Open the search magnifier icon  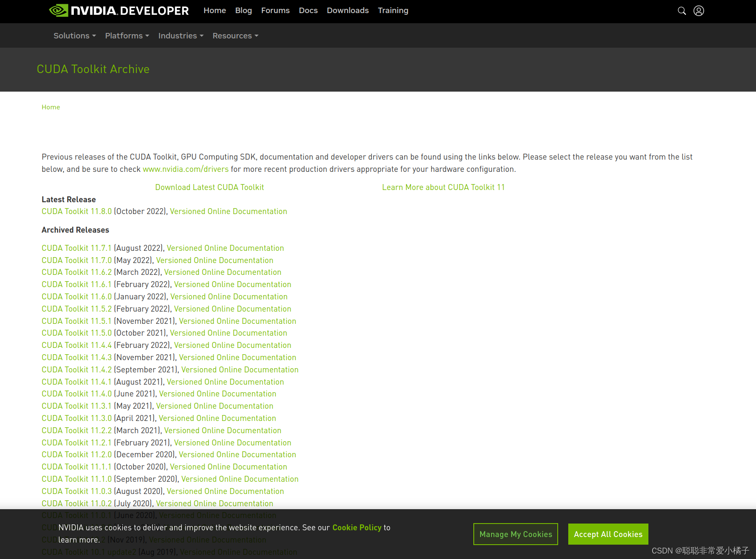682,11
